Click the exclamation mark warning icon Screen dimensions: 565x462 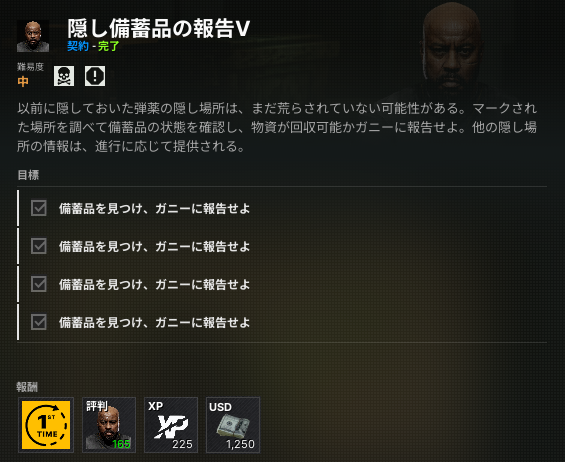pyautogui.click(x=95, y=76)
